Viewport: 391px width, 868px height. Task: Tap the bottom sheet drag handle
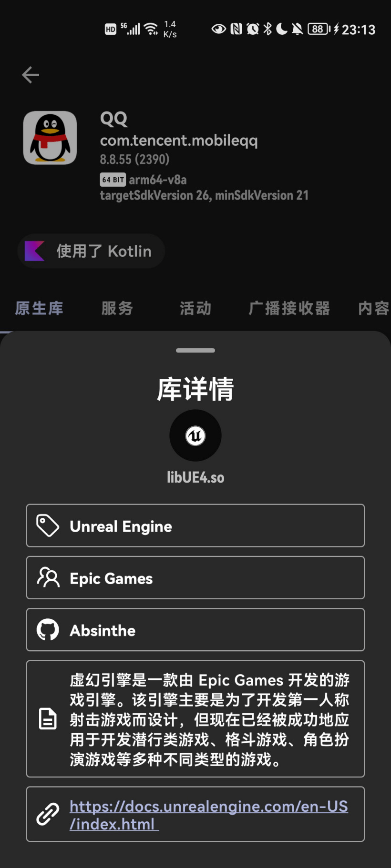point(195,350)
